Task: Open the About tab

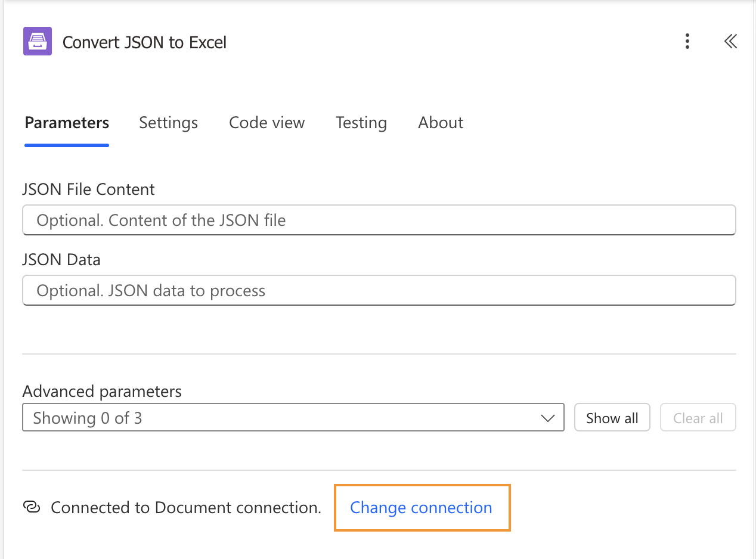Action: click(x=440, y=123)
